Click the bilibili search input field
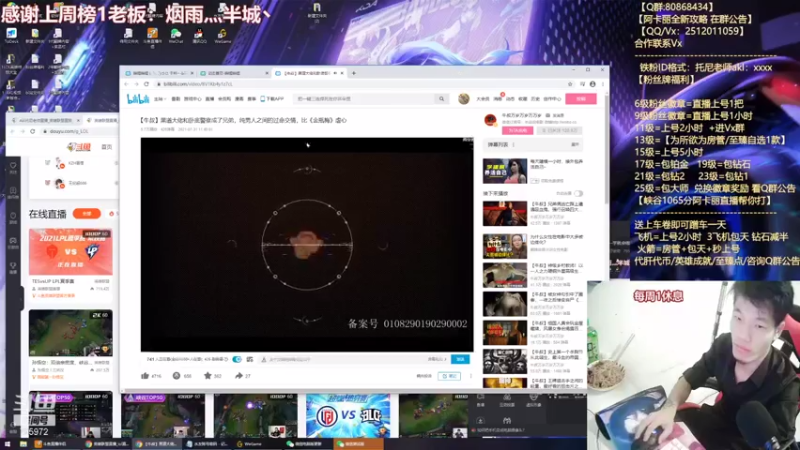This screenshot has height=450, width=800. click(364, 99)
